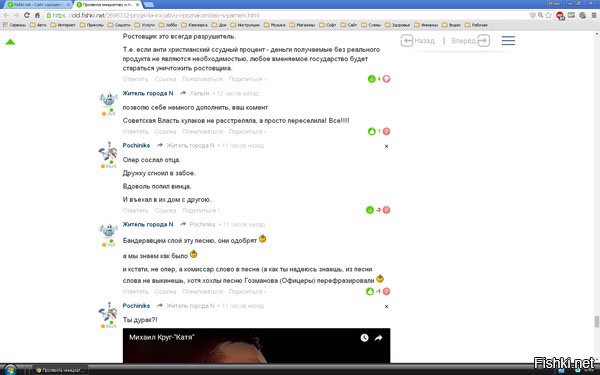Dislike the comment about Ростовщик
This screenshot has width=600, height=375.
386,79
